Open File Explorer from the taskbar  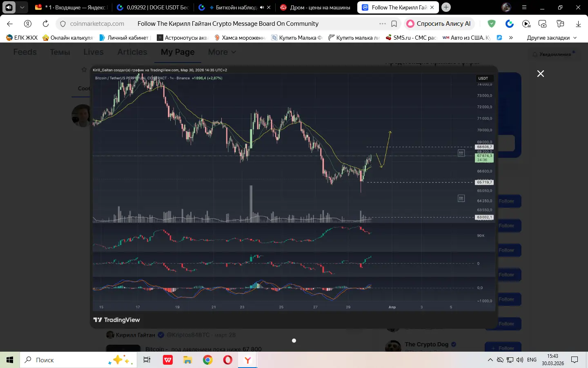(187, 360)
